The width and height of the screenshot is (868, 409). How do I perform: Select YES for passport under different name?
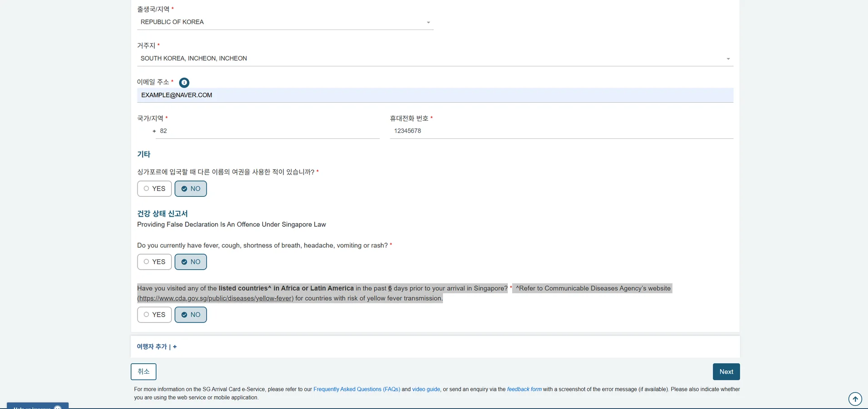pyautogui.click(x=154, y=189)
